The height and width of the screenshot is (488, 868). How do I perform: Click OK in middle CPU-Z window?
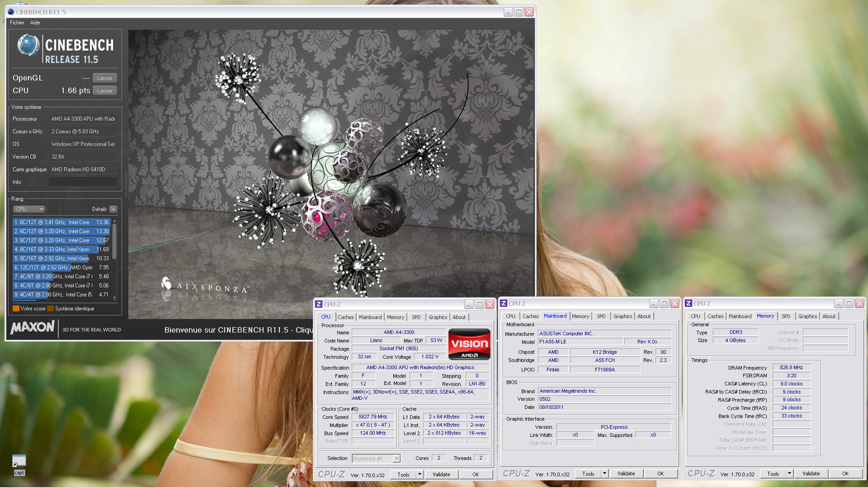[660, 474]
